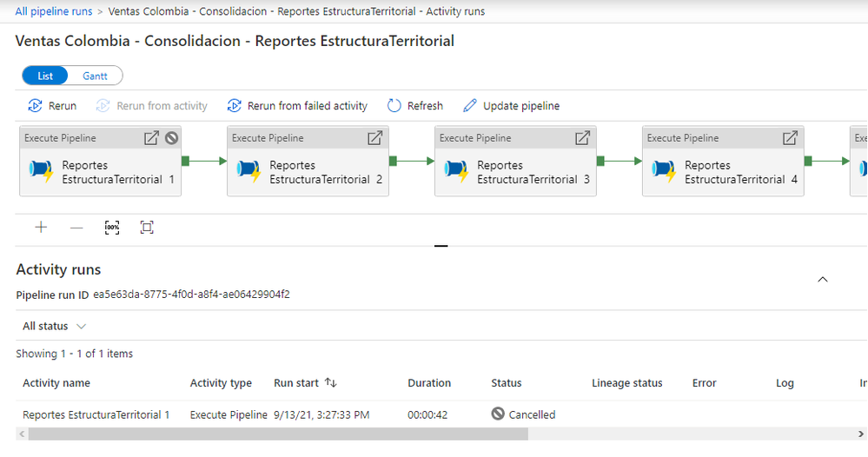Zoom in on the pipeline canvas
The height and width of the screenshot is (457, 868).
(41, 228)
